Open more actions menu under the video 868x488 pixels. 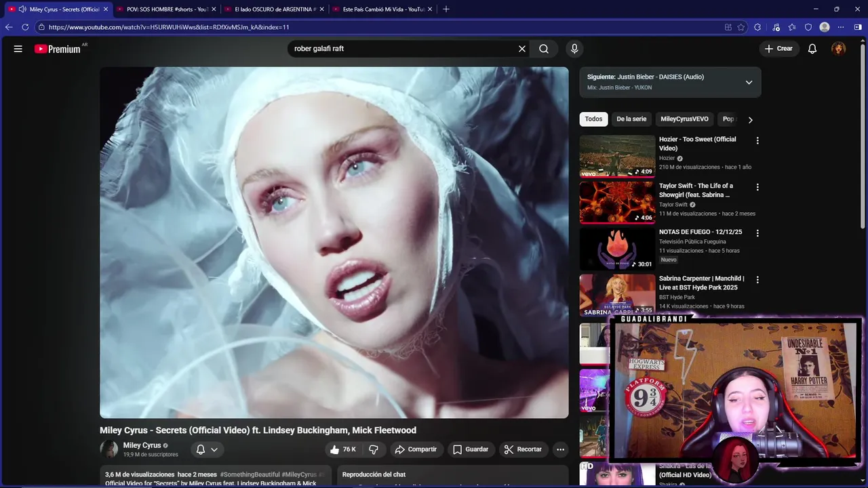(x=560, y=449)
